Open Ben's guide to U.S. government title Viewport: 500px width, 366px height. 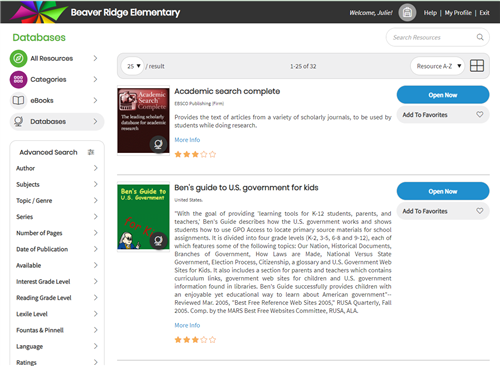[x=246, y=187]
